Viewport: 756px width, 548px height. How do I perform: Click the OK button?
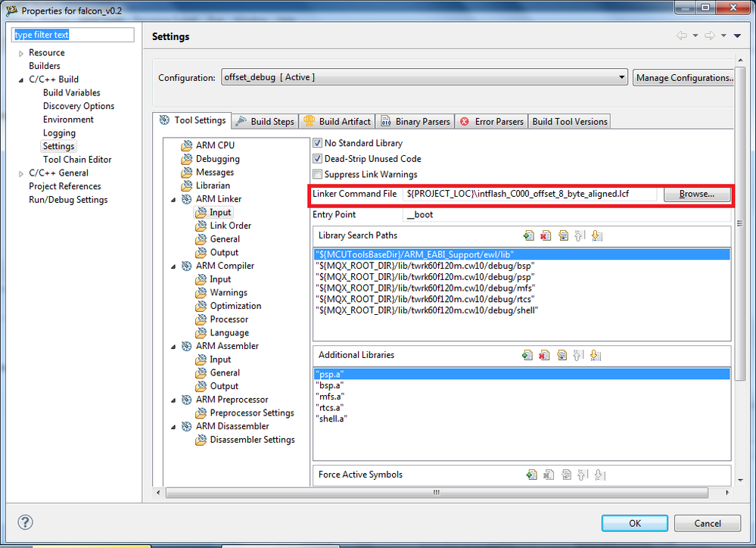tap(634, 523)
